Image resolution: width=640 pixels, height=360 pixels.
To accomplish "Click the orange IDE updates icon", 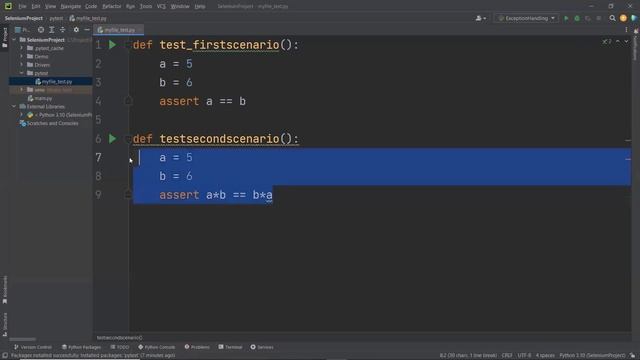I will coord(623,18).
